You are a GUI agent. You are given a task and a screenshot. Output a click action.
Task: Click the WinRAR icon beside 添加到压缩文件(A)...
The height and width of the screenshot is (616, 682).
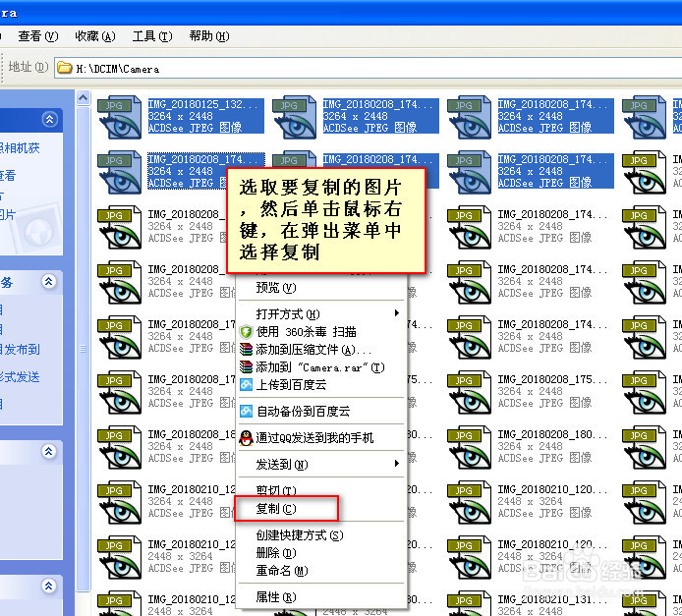point(247,350)
